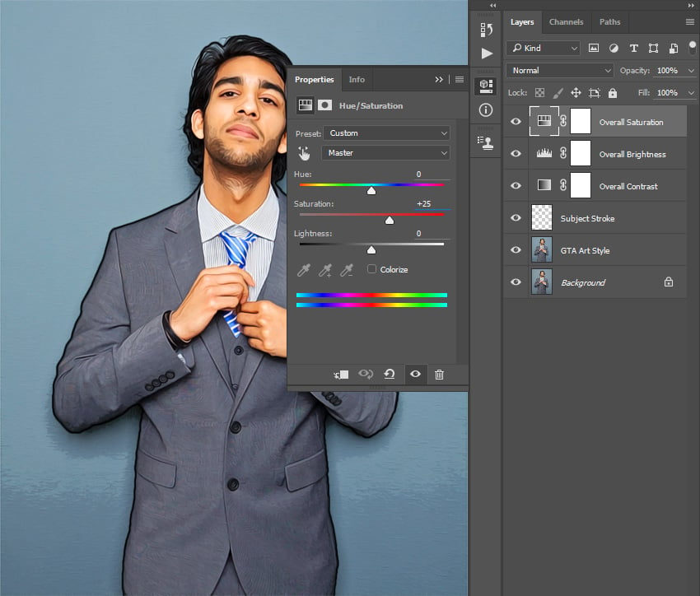This screenshot has height=596, width=700.
Task: Open the Normal blend mode dropdown
Action: click(x=560, y=71)
